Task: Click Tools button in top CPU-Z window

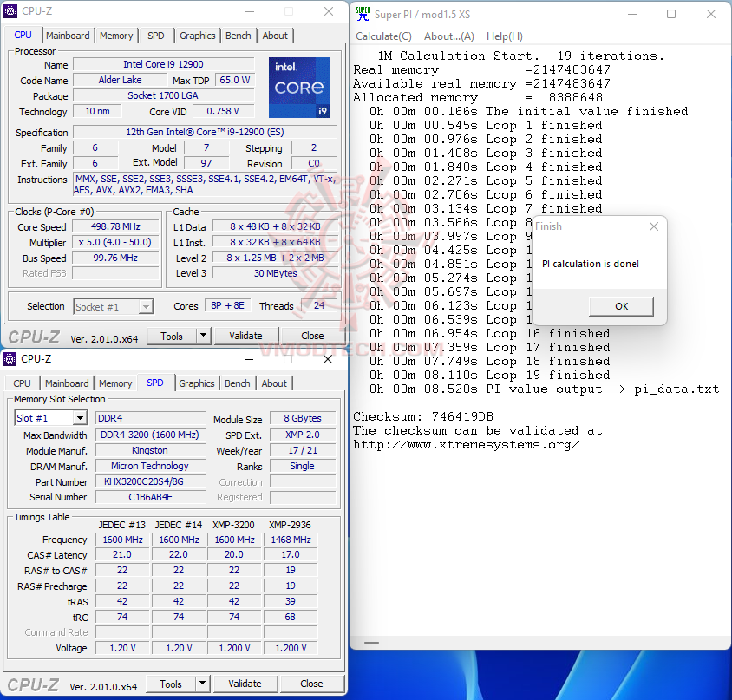Action: (x=172, y=336)
